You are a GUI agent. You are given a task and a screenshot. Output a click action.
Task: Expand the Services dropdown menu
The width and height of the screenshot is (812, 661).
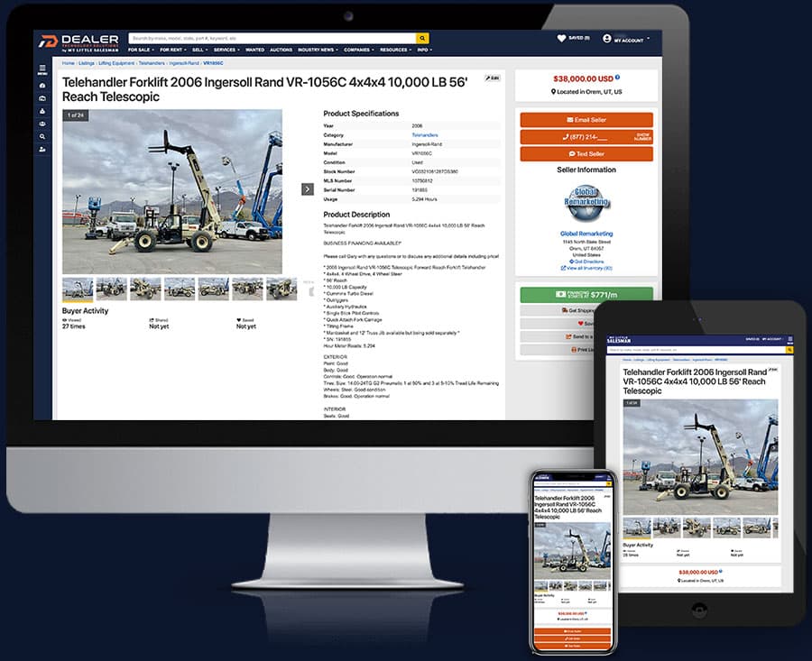tap(226, 50)
